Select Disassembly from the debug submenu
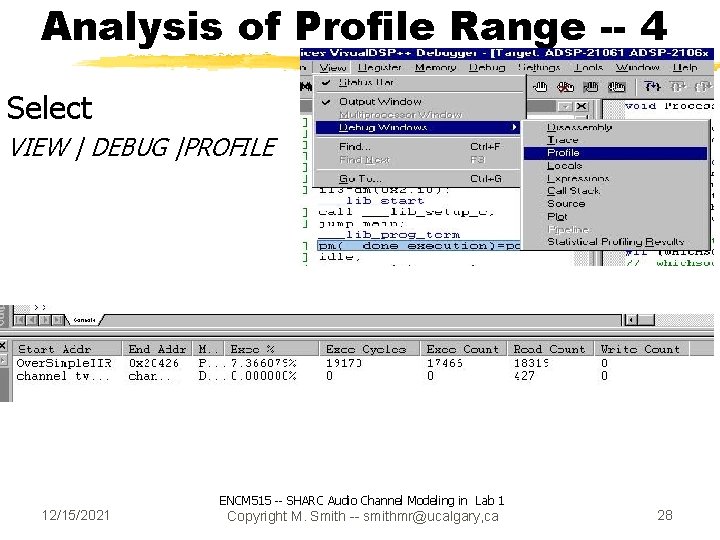Viewport: 720px width, 540px height. pyautogui.click(x=615, y=127)
